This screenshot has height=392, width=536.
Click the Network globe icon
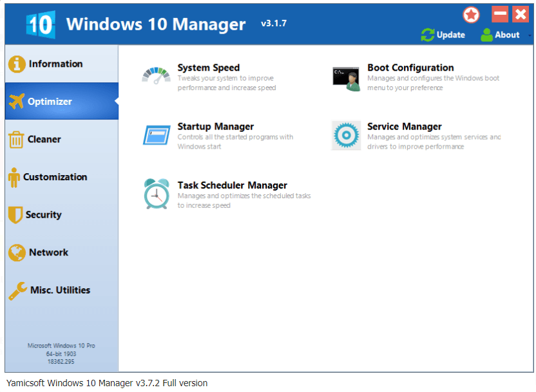(17, 252)
